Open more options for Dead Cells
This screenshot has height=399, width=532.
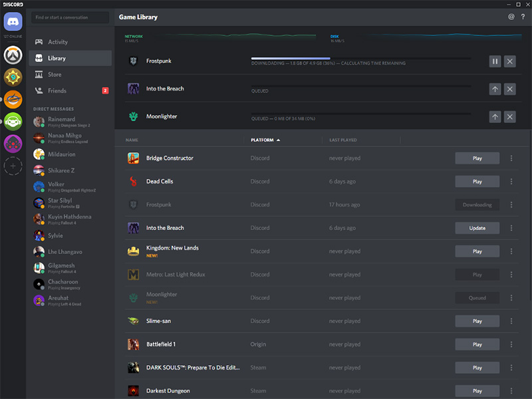click(x=511, y=182)
